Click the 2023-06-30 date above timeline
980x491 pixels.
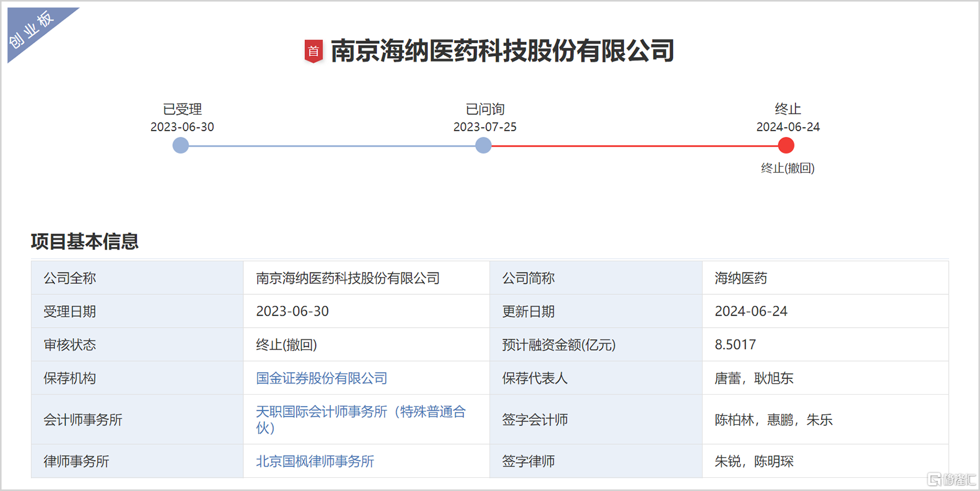182,127
